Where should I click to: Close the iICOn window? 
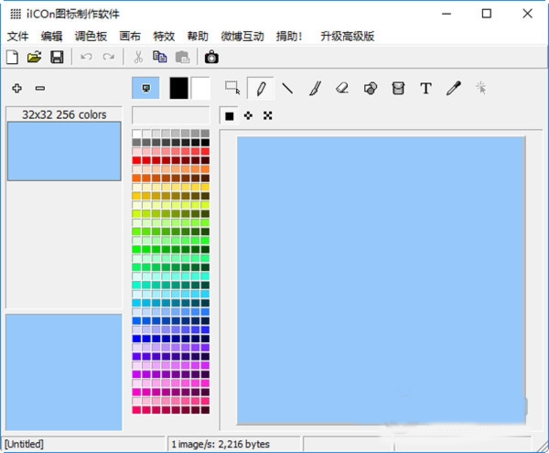tap(527, 14)
